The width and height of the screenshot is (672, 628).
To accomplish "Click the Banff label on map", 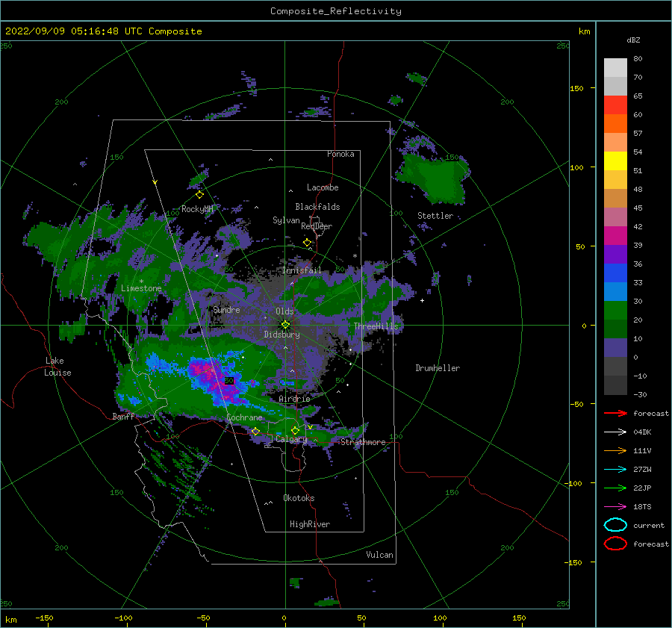I will click(x=123, y=416).
